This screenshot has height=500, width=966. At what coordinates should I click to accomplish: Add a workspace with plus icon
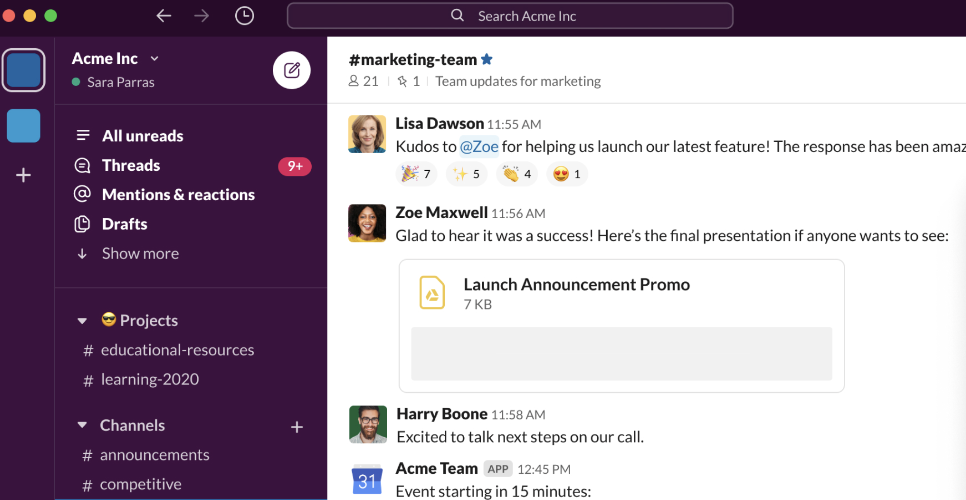click(23, 175)
